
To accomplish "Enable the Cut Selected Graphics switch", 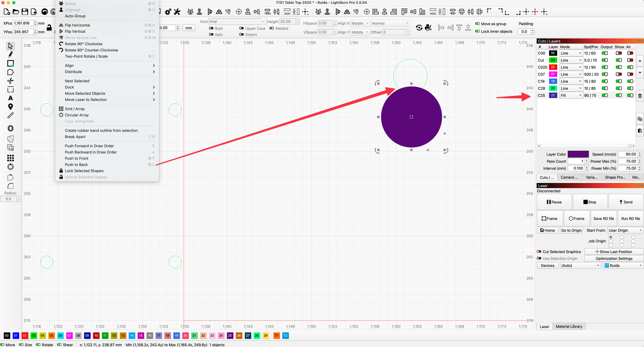I will point(539,252).
